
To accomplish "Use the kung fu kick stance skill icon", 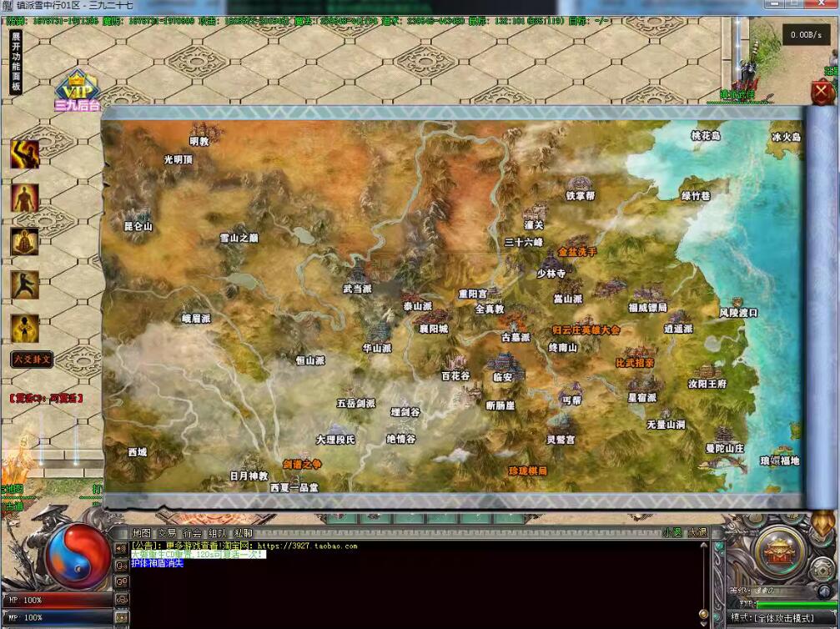I will coord(24,285).
